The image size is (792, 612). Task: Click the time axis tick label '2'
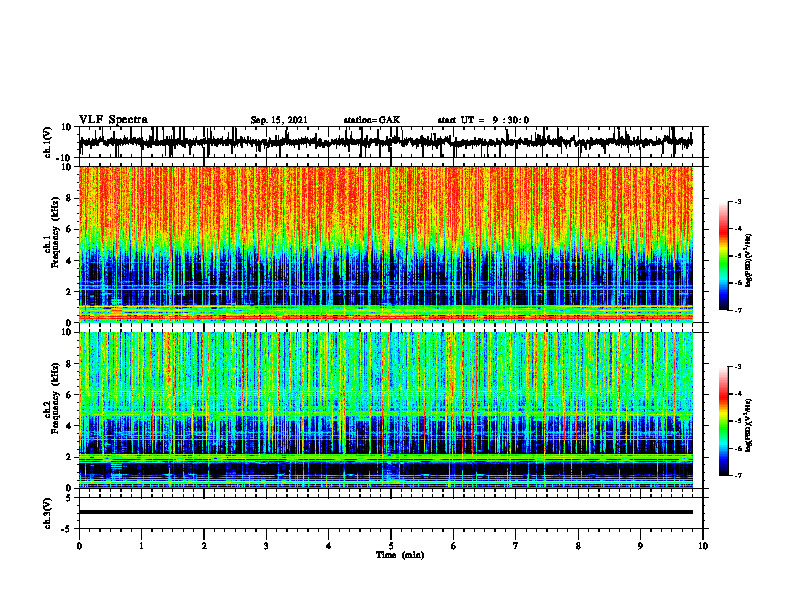point(204,546)
